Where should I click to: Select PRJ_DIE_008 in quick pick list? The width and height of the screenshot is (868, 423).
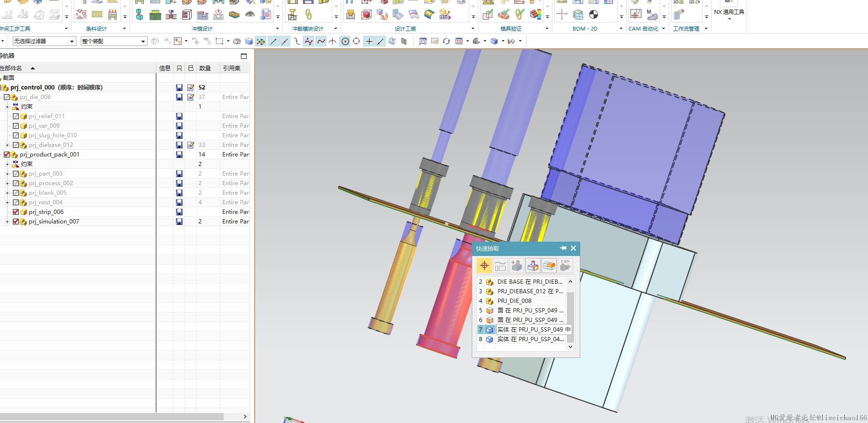click(521, 301)
